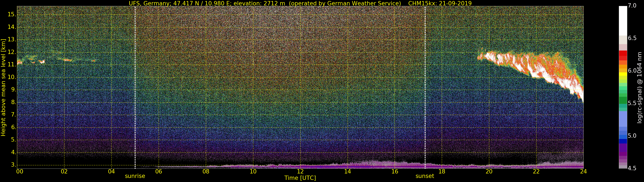Click the "8." height axis tick label
This screenshot has height=182, width=644.
tap(14, 102)
